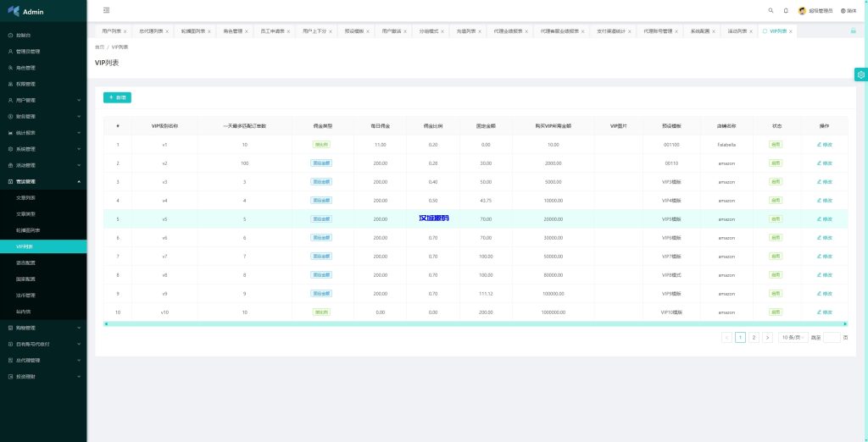
Task: Click the lock icon right of tabs
Action: [x=853, y=30]
